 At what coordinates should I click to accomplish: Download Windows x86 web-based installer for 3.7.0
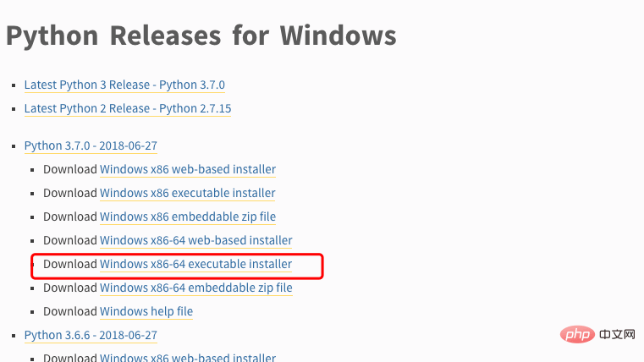(x=188, y=169)
